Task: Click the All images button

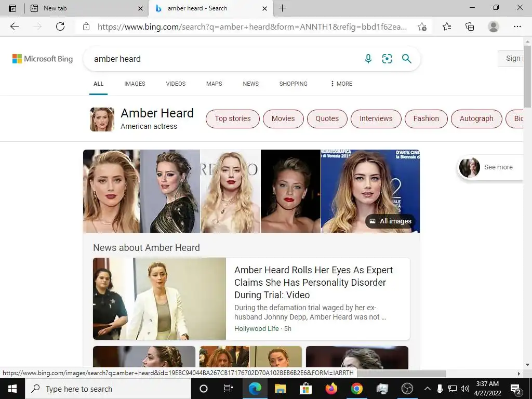Action: click(390, 221)
